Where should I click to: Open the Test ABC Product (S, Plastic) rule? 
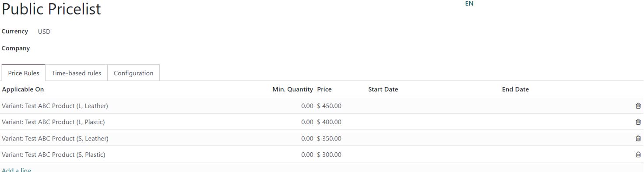coord(53,154)
